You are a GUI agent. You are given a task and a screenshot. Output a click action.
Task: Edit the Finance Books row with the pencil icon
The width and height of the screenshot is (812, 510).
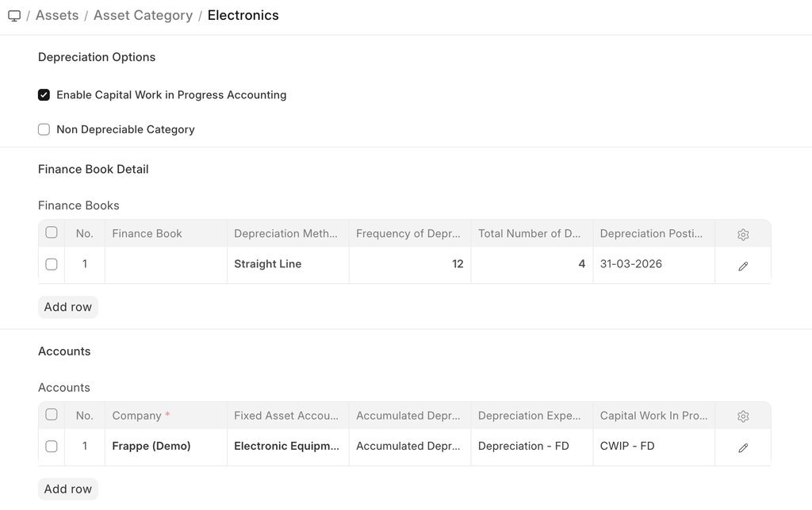coord(742,266)
